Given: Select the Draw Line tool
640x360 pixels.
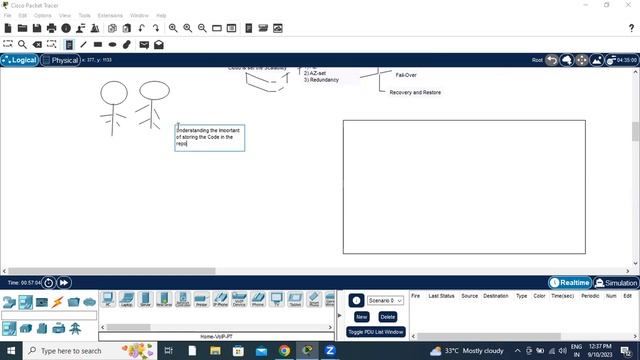Looking at the screenshot, I should tap(83, 44).
